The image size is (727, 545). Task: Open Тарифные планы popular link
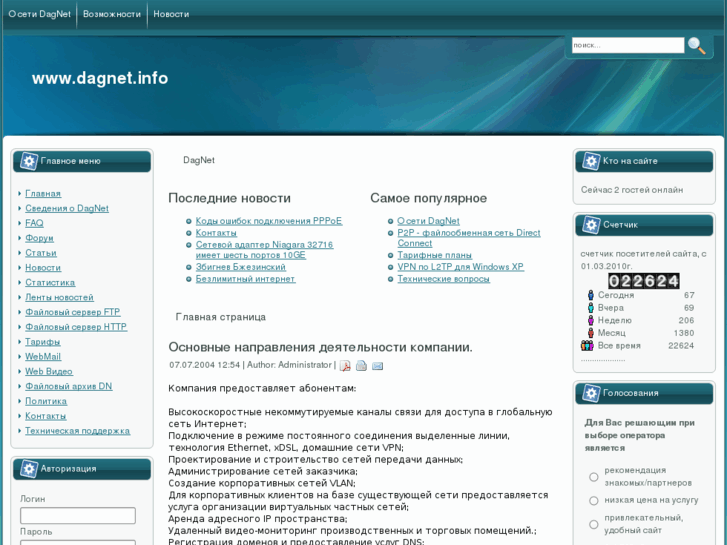tap(434, 255)
